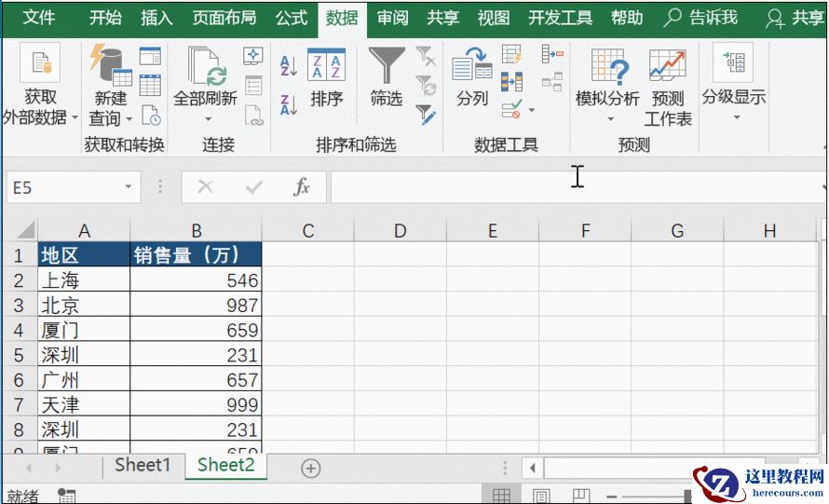This screenshot has height=504, width=829.
Task: Expand the What-If Analysis dropdown arrow
Action: click(x=611, y=119)
